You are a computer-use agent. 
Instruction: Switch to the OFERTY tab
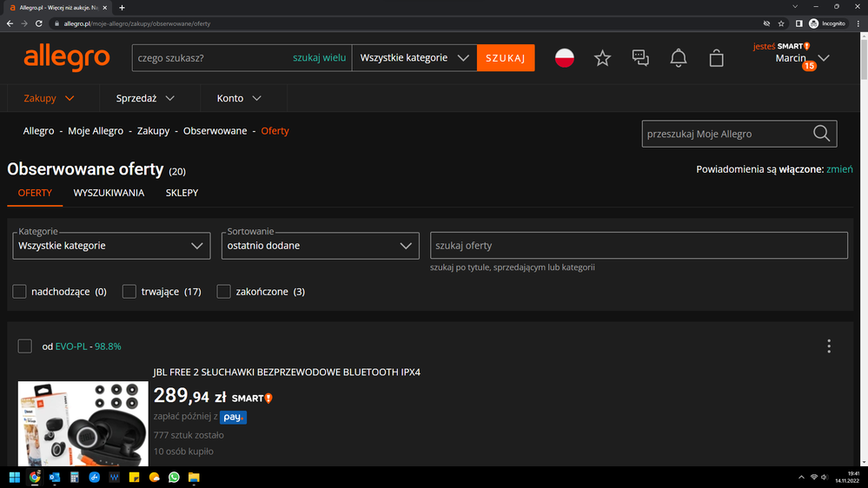coord(35,193)
